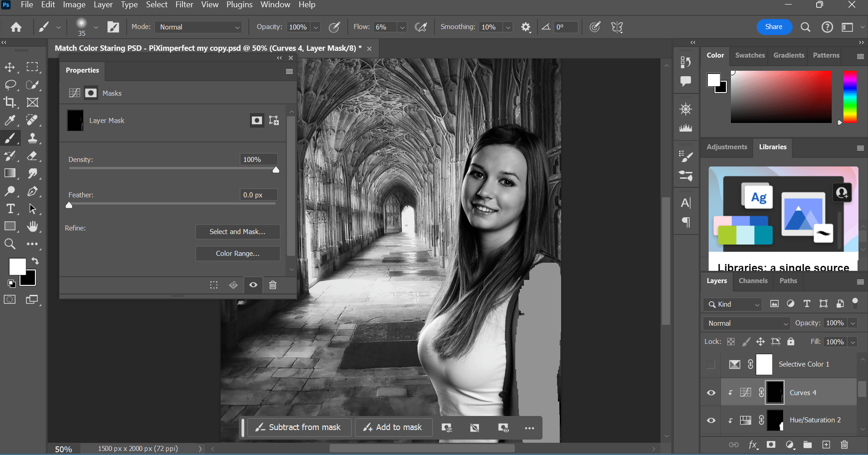
Task: Click the Select and Mask button
Action: [x=237, y=231]
